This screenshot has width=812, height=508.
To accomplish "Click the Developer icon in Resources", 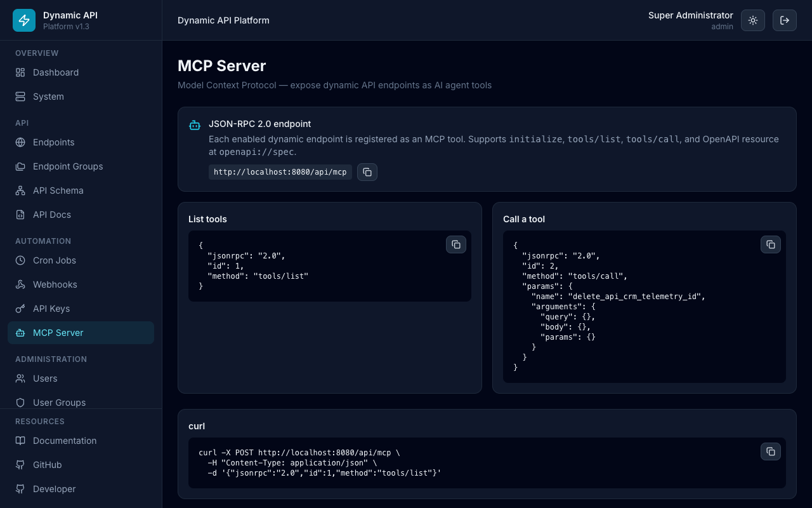I will coord(20,489).
